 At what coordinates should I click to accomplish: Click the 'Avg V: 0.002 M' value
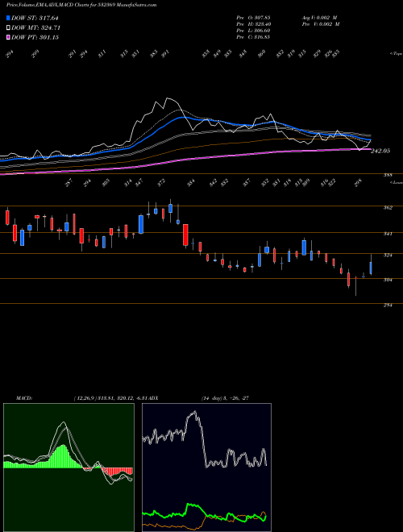(x=319, y=18)
